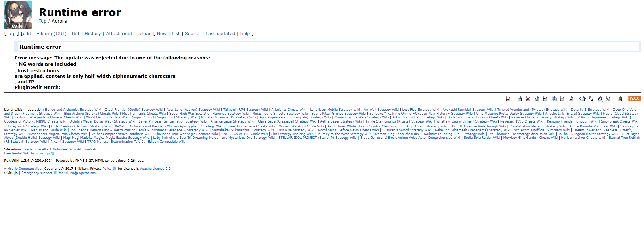
Task: Open Top in the navigation bar
Action: (11, 34)
